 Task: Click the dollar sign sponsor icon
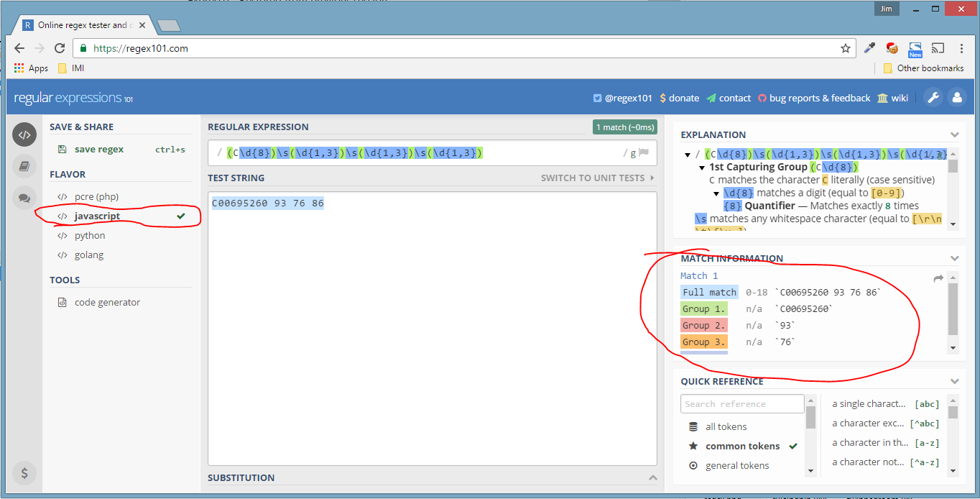click(x=24, y=472)
